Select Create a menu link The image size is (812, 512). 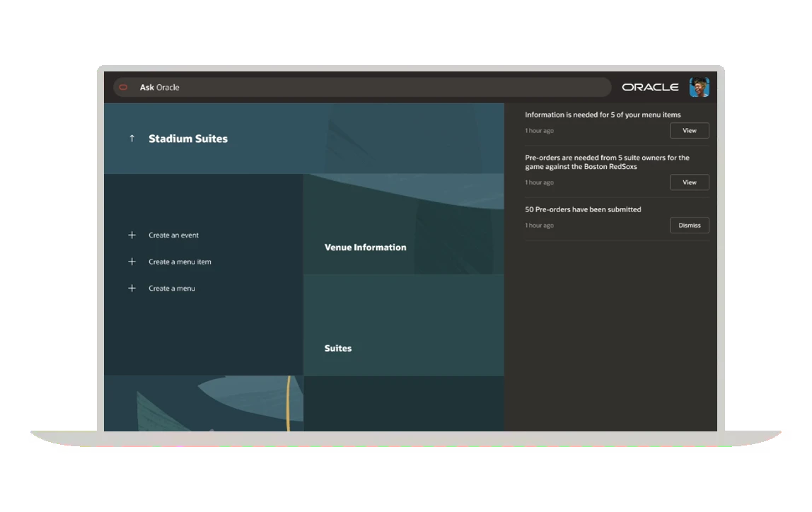click(x=170, y=288)
